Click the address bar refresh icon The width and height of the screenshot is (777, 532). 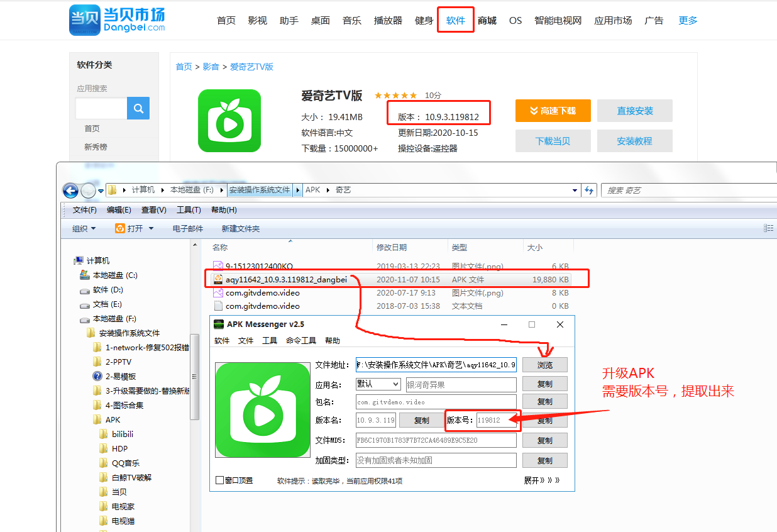[589, 190]
